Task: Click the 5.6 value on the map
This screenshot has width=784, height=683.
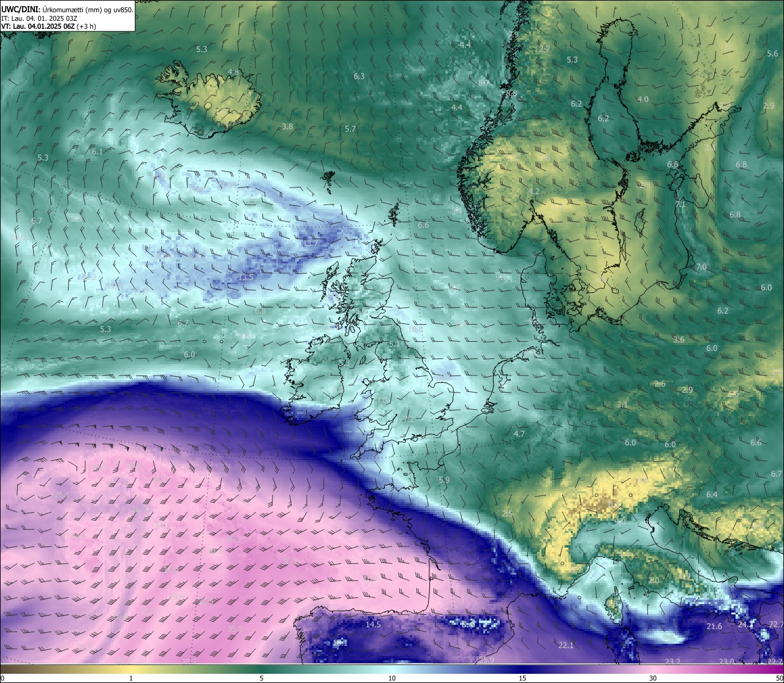Action: [x=772, y=54]
